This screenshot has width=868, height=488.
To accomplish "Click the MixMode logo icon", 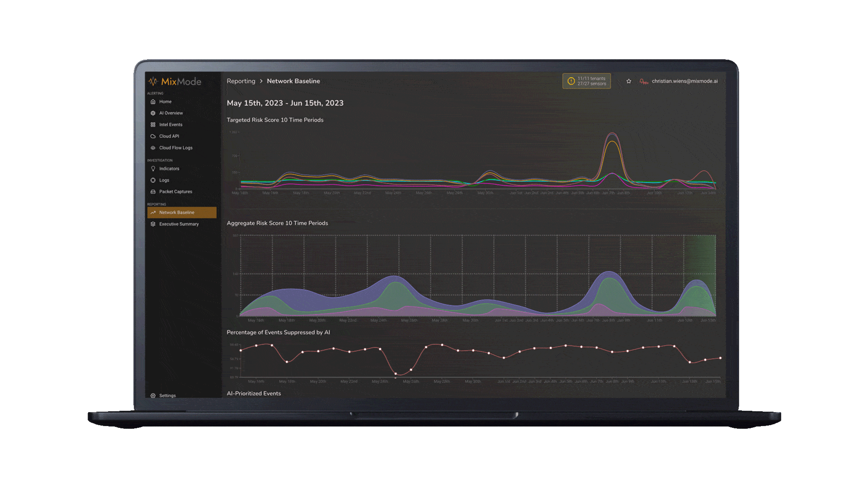I will (x=153, y=80).
